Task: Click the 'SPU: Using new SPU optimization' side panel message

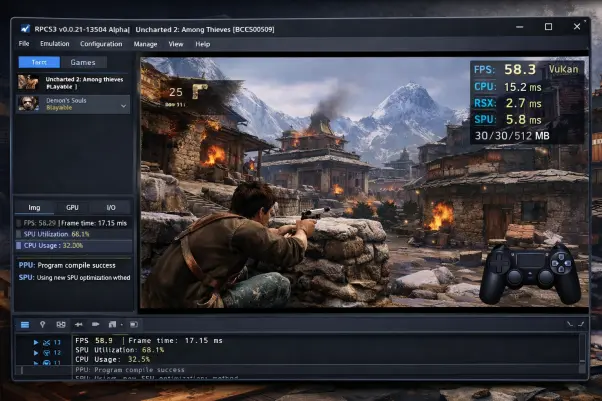Action: 74,277
